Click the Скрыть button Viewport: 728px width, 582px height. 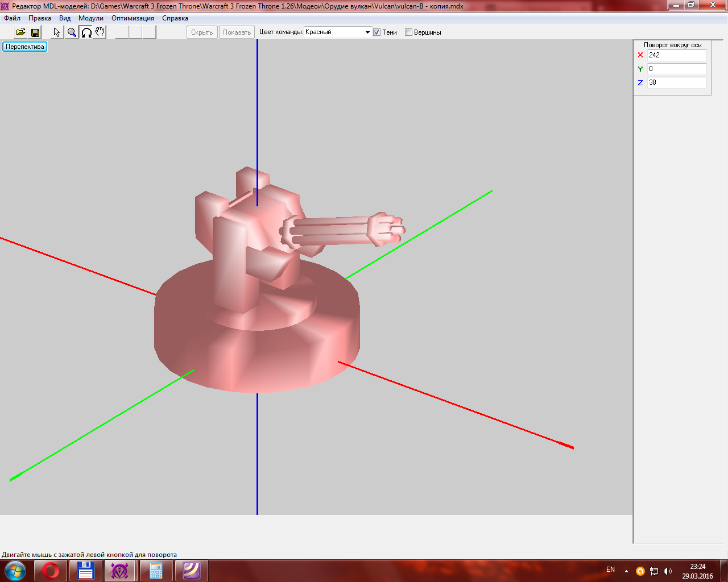202,32
